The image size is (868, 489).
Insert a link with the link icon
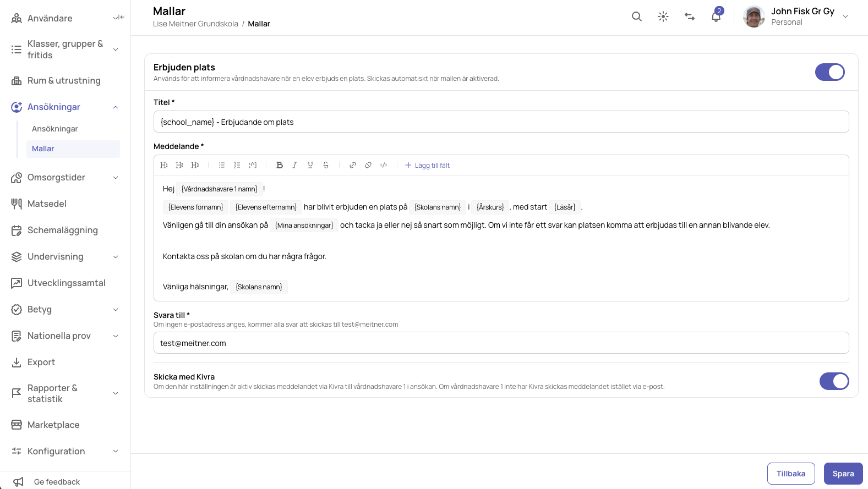point(353,165)
